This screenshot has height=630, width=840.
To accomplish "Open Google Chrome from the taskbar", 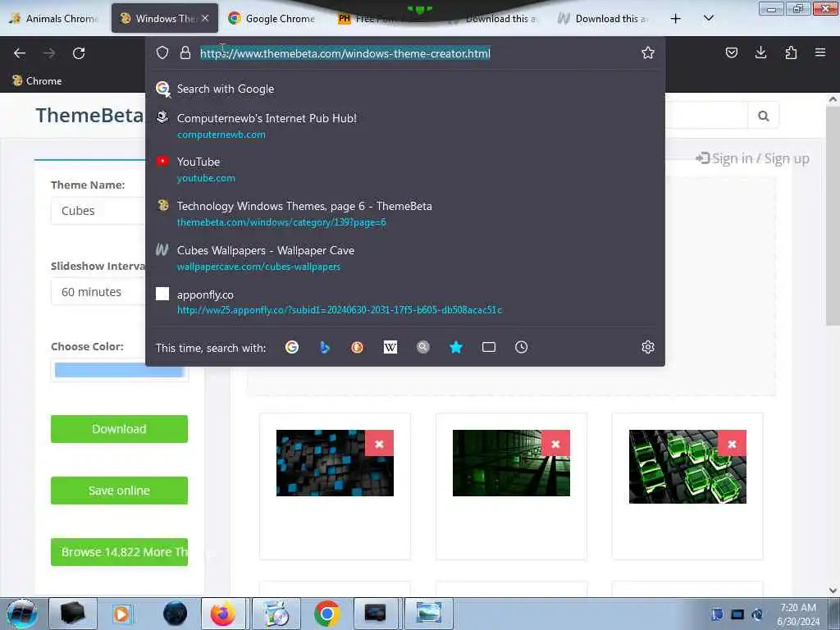I will click(x=326, y=614).
